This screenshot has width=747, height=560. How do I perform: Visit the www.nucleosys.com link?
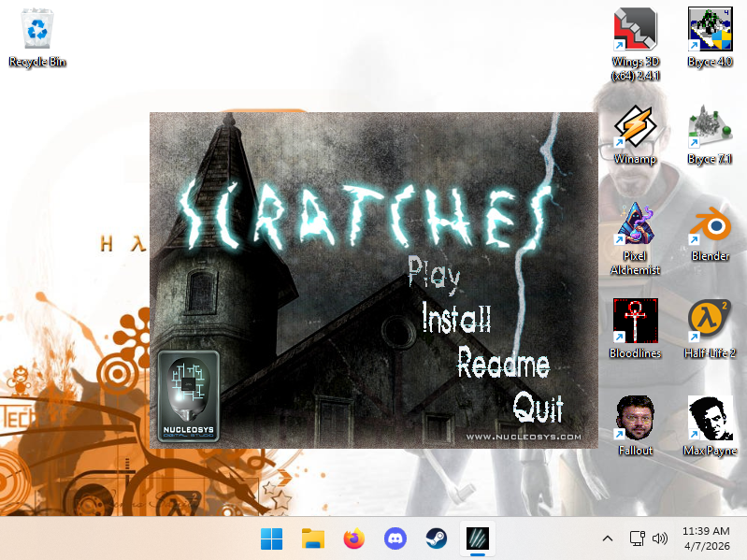524,437
